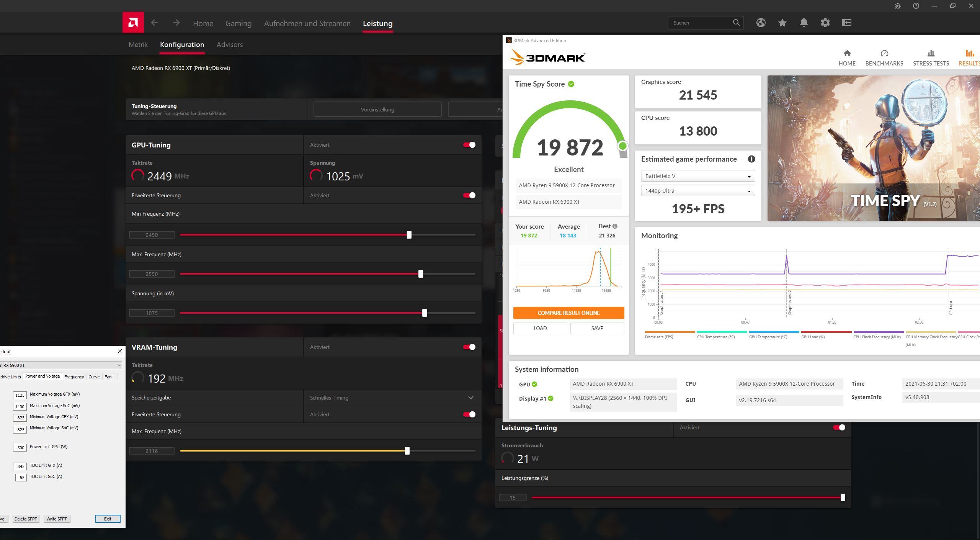Click green check next to Time Spy Score
Screen dimensions: 980x540
tap(571, 84)
